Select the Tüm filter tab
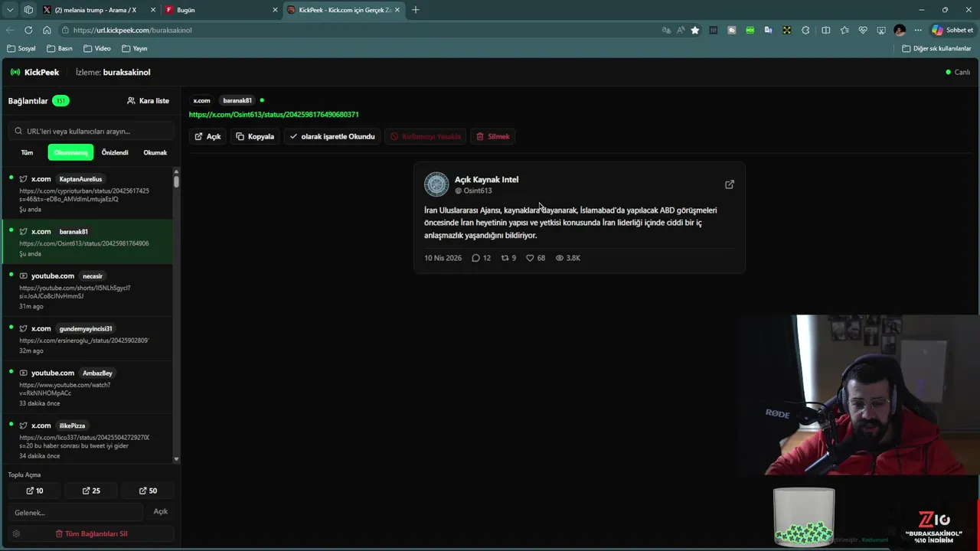This screenshot has height=551, width=980. [x=27, y=152]
